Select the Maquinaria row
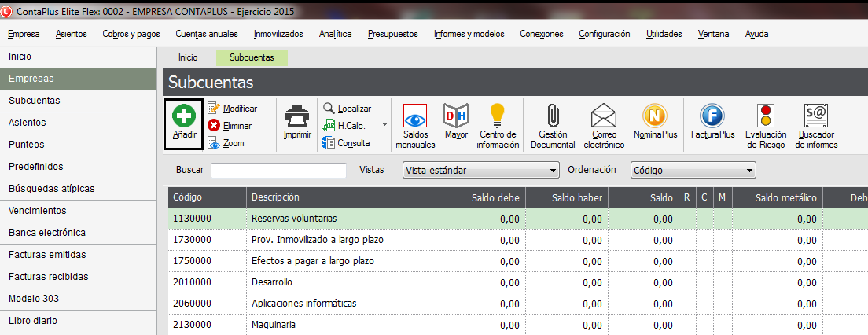This screenshot has height=335, width=868. [518, 325]
